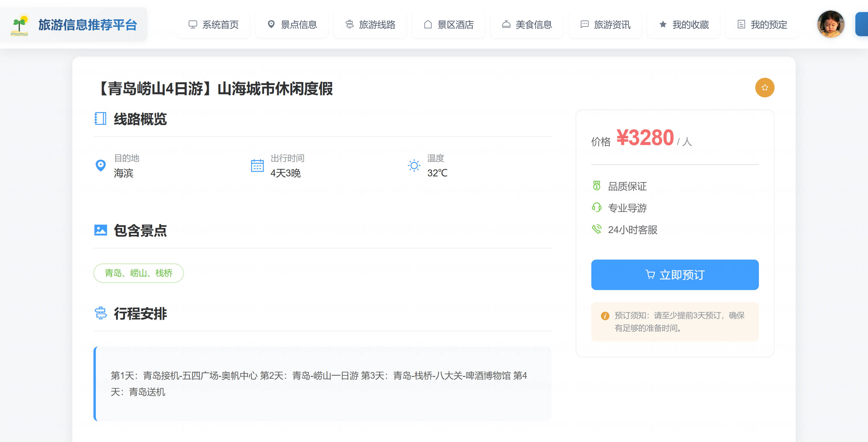This screenshot has height=442, width=868.
Task: Click the 专业导游 label
Action: click(x=627, y=208)
